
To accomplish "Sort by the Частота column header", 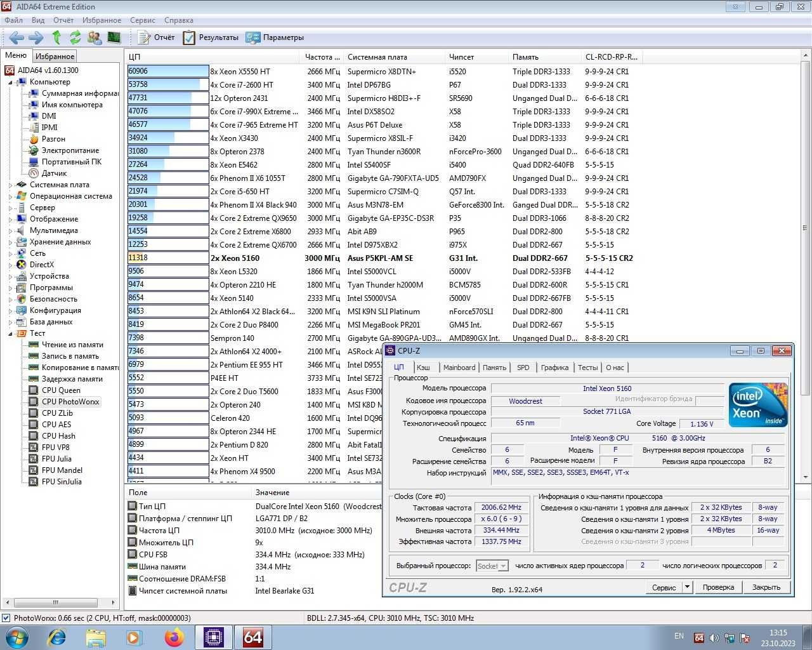I will tap(322, 57).
